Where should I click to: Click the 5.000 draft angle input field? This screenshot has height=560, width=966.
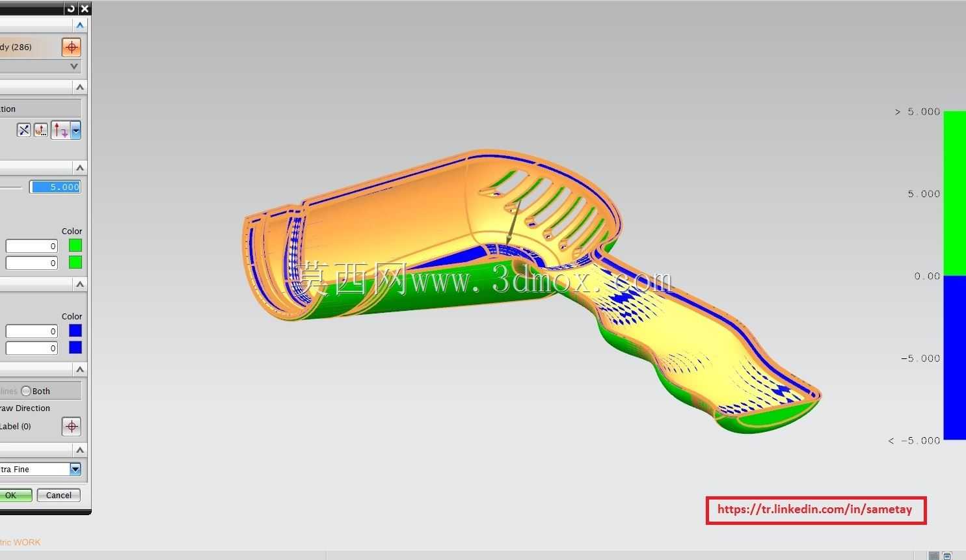pos(55,187)
